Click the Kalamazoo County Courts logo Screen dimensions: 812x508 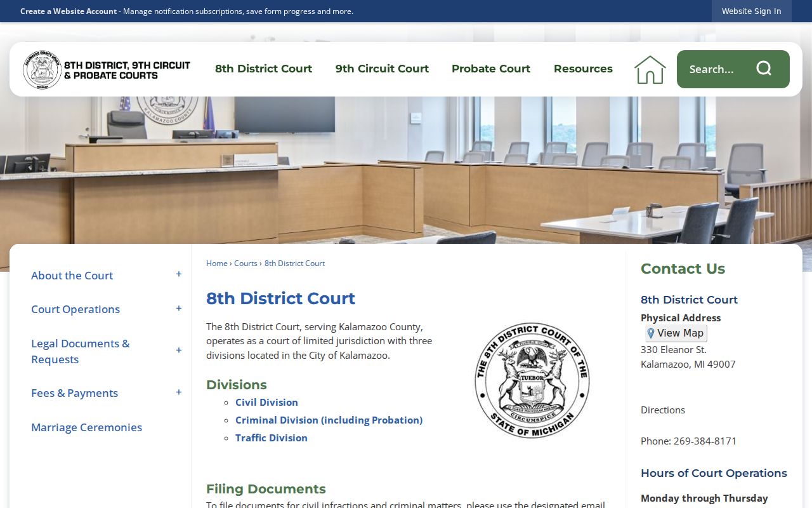pos(107,69)
